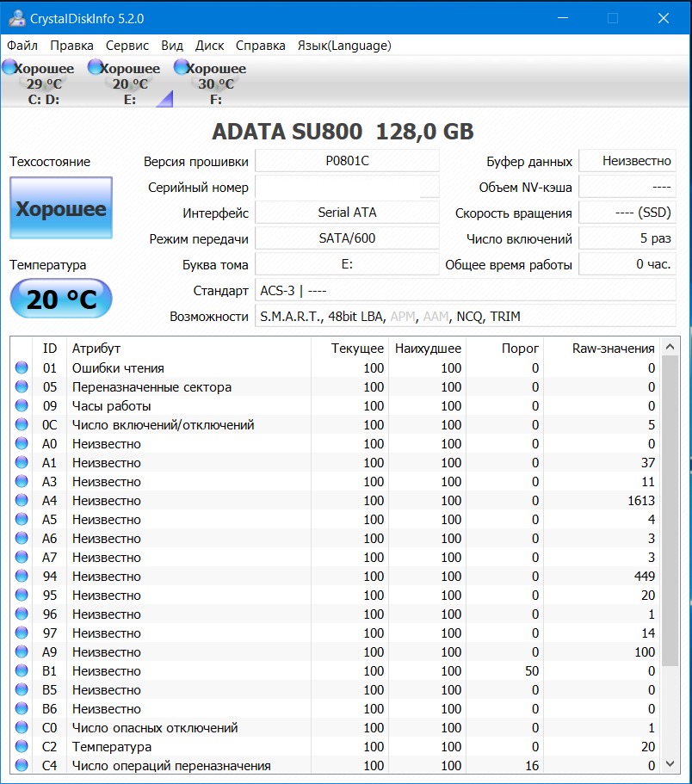This screenshot has height=784, width=692.
Task: Select the Число опасных отключений row text
Action: [155, 728]
